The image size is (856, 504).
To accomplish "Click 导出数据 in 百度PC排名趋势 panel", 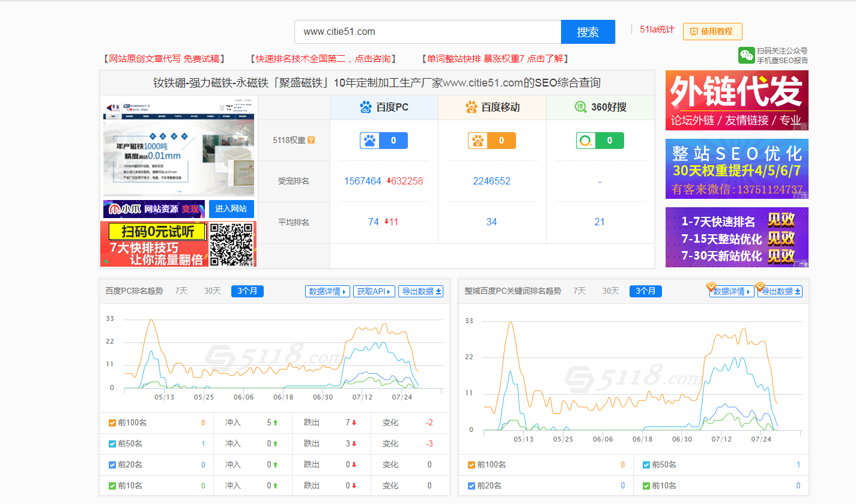I will coord(421,291).
